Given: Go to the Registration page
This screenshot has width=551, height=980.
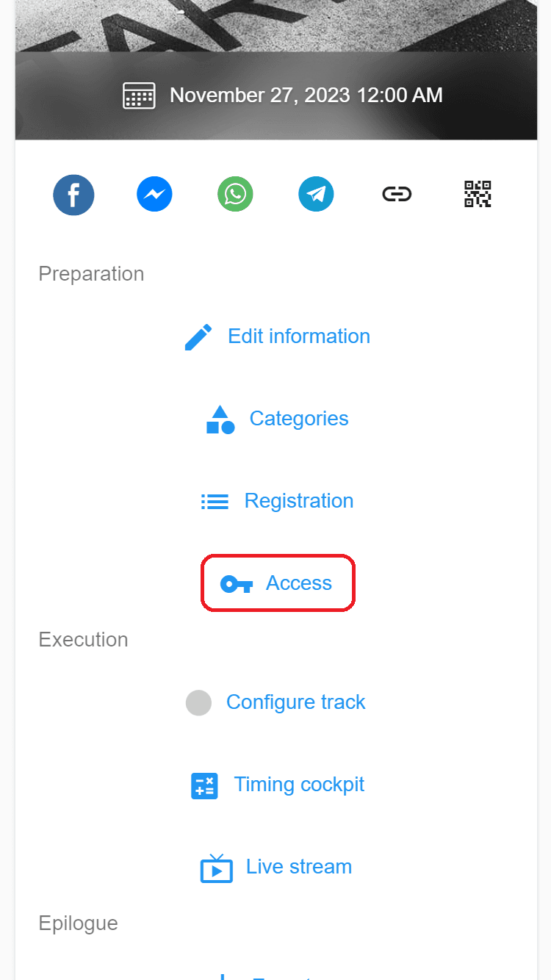Looking at the screenshot, I should tap(299, 501).
